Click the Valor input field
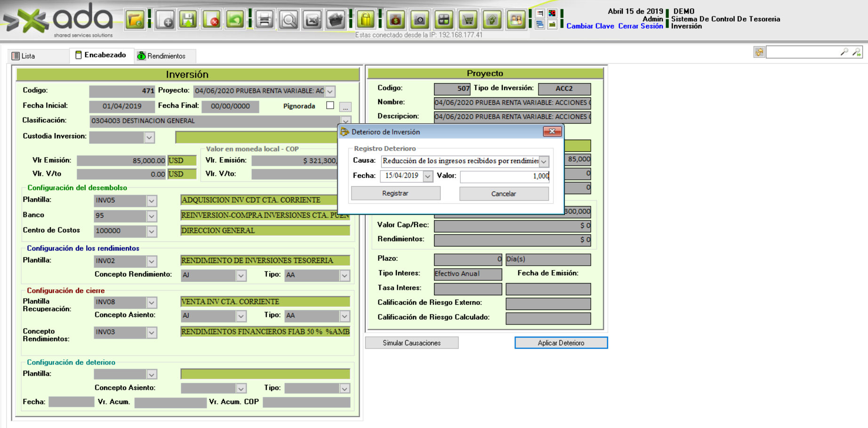 (504, 176)
